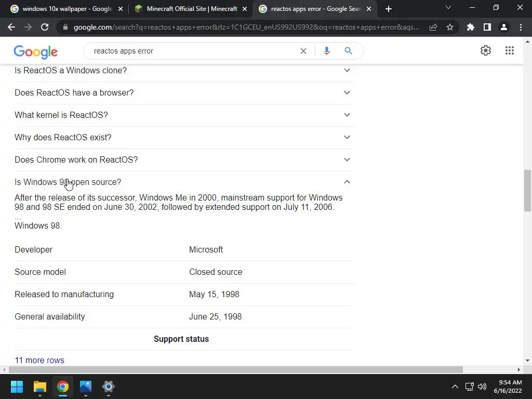The height and width of the screenshot is (399, 532).
Task: Click the Microsoft developer value
Action: point(206,249)
